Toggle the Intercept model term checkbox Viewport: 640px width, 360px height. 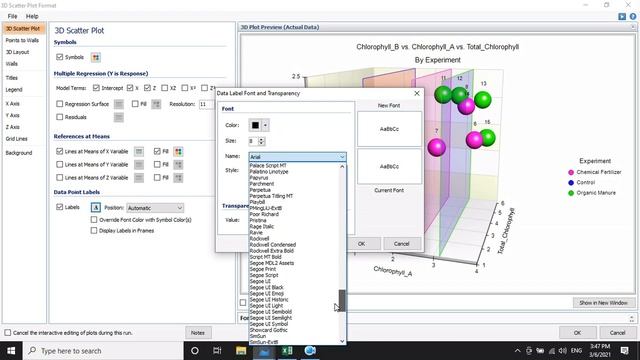coord(96,88)
